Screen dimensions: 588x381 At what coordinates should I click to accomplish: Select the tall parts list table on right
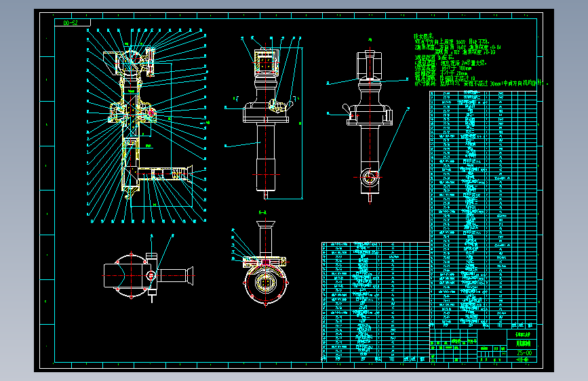pyautogui.click(x=484, y=210)
